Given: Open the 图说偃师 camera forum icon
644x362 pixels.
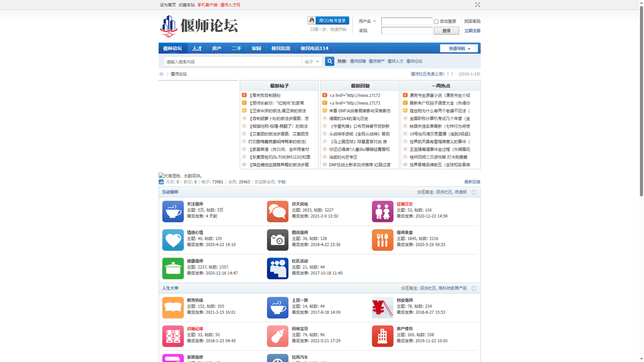Looking at the screenshot, I should (278, 240).
